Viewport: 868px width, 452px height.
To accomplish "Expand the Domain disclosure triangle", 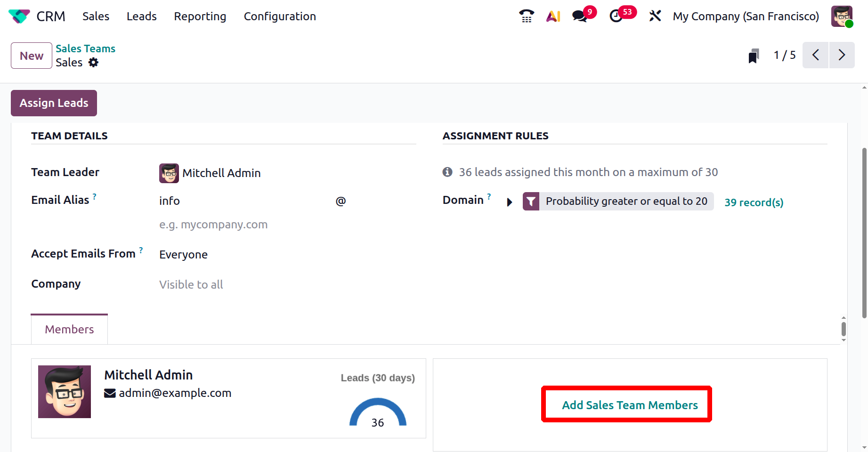I will 510,202.
